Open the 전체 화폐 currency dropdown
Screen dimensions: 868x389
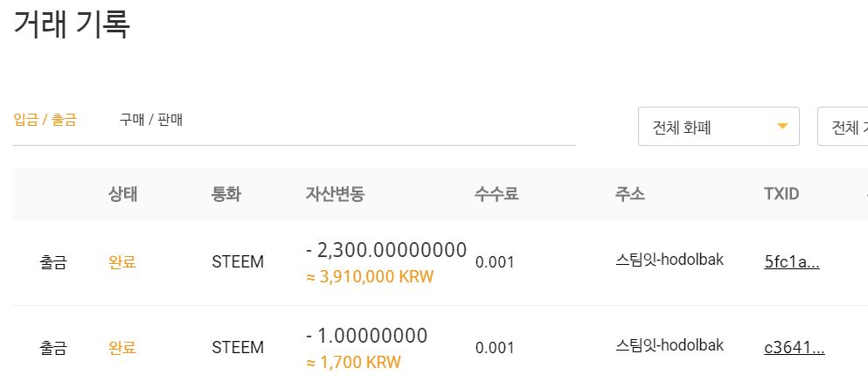[719, 127]
